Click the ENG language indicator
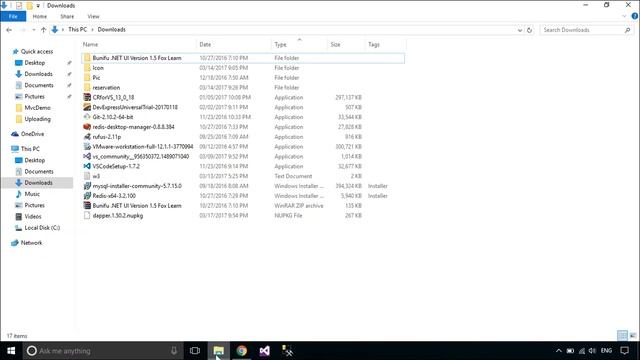Screen dimensions: 640x360 607,351
